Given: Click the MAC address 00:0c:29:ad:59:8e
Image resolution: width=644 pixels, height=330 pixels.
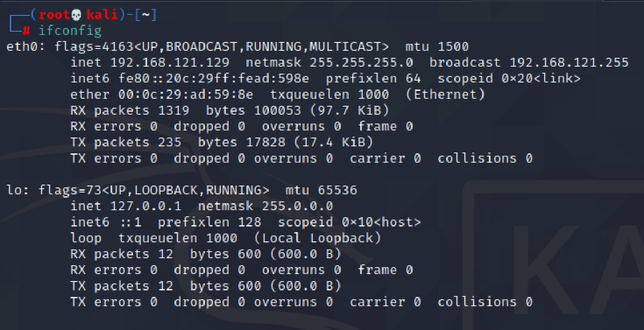Looking at the screenshot, I should coord(185,95).
